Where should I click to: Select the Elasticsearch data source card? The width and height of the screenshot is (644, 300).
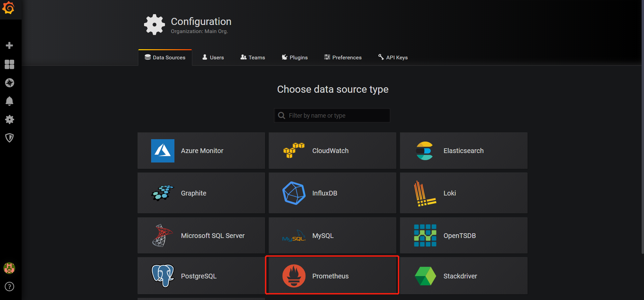(x=464, y=151)
